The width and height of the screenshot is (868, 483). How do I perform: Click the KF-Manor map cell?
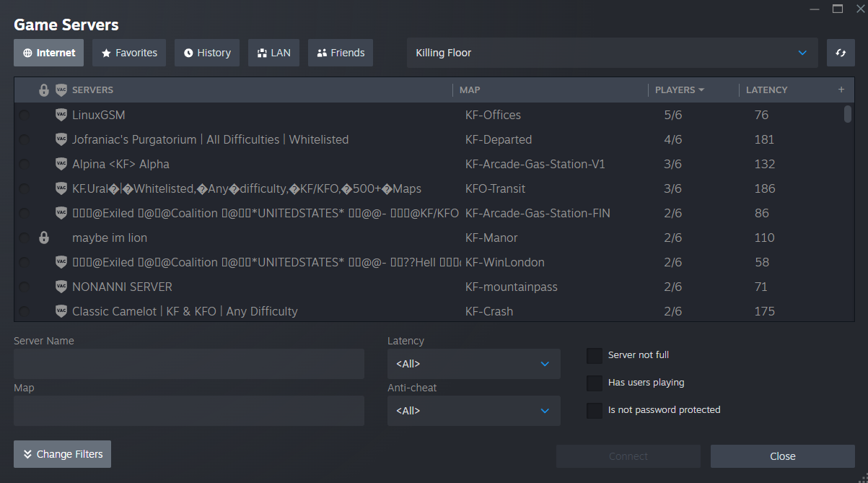491,238
